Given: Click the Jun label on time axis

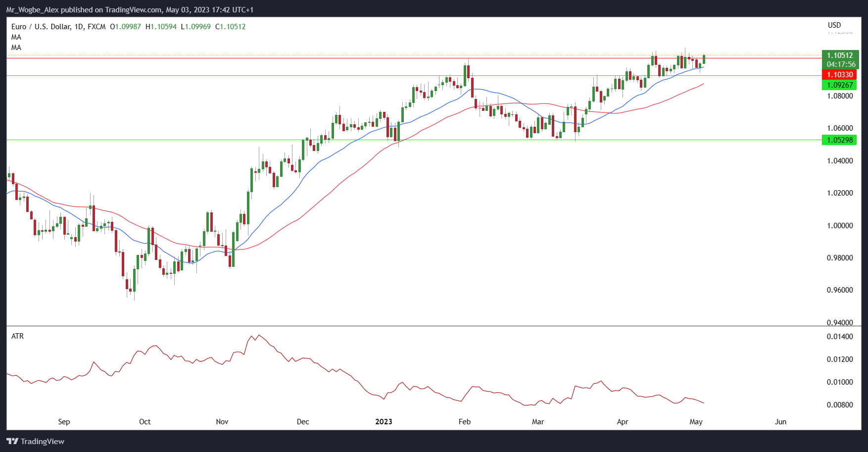Looking at the screenshot, I should pyautogui.click(x=780, y=422).
